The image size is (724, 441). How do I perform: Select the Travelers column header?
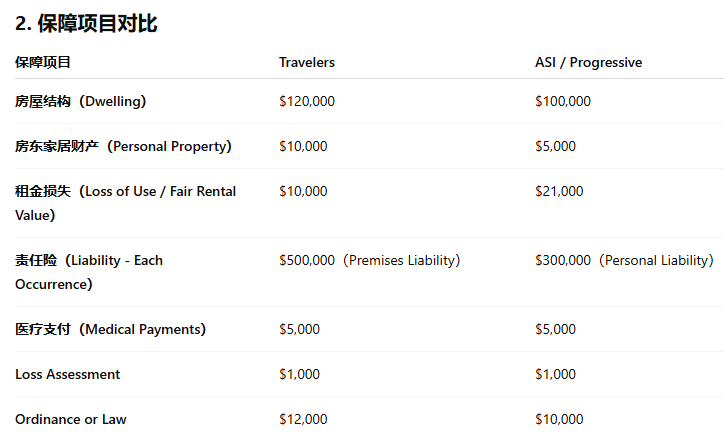tap(307, 62)
